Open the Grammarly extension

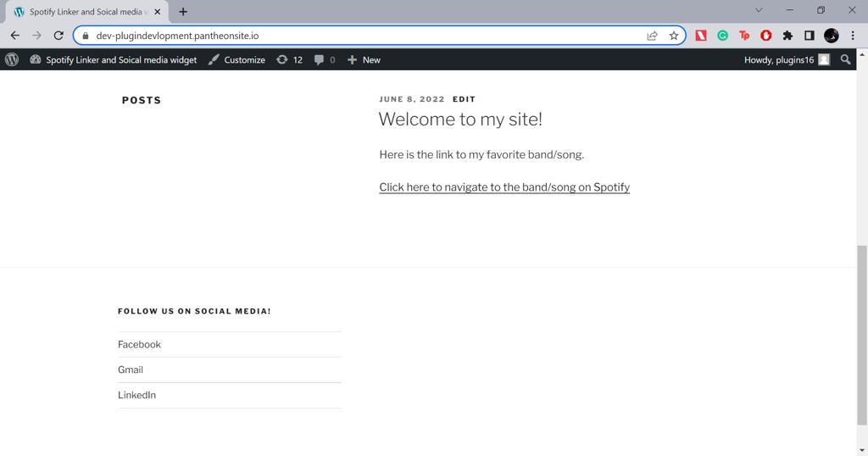pos(722,36)
